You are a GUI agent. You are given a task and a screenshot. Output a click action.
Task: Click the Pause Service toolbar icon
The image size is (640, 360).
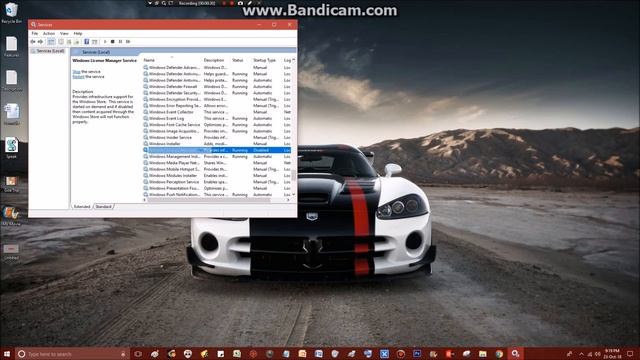(120, 42)
